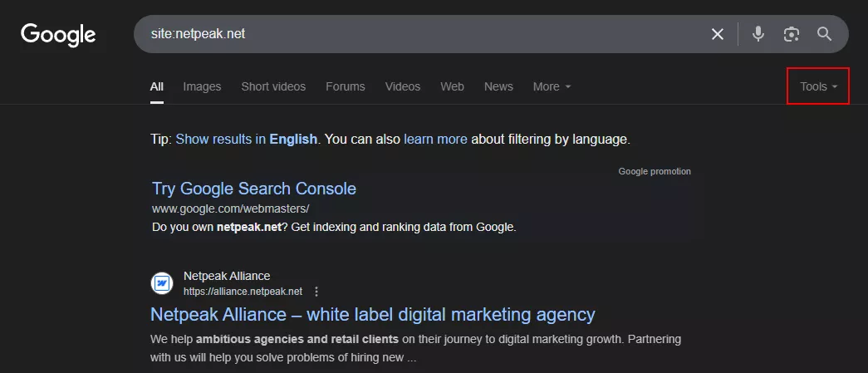Viewport: 868px width, 373px height.
Task: Switch to the Short videos tab
Action: tap(273, 87)
